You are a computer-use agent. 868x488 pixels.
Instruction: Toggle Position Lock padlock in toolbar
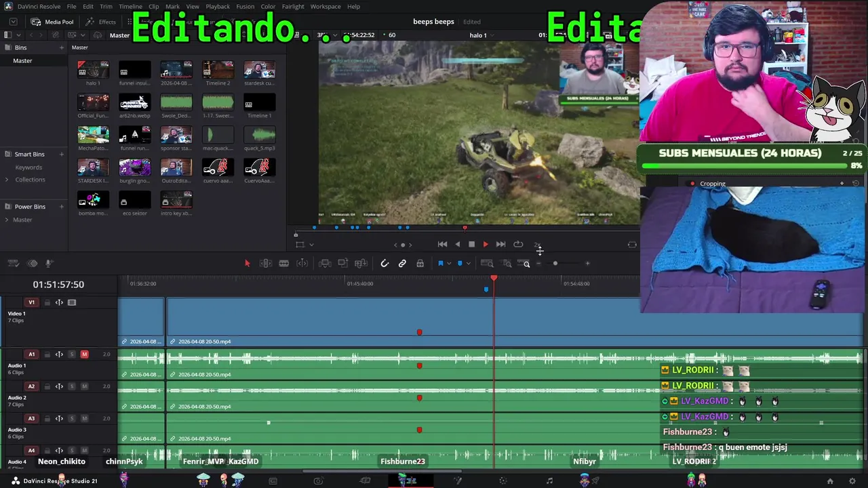(420, 263)
